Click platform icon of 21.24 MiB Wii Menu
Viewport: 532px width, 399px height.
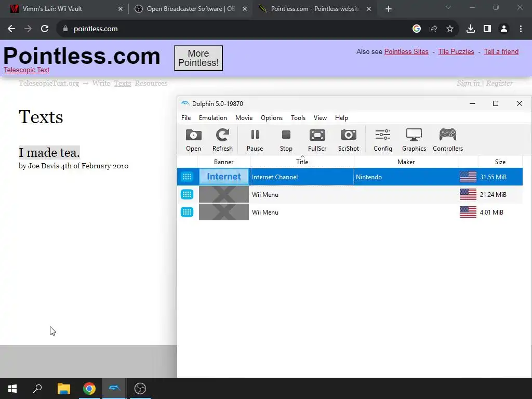(187, 194)
